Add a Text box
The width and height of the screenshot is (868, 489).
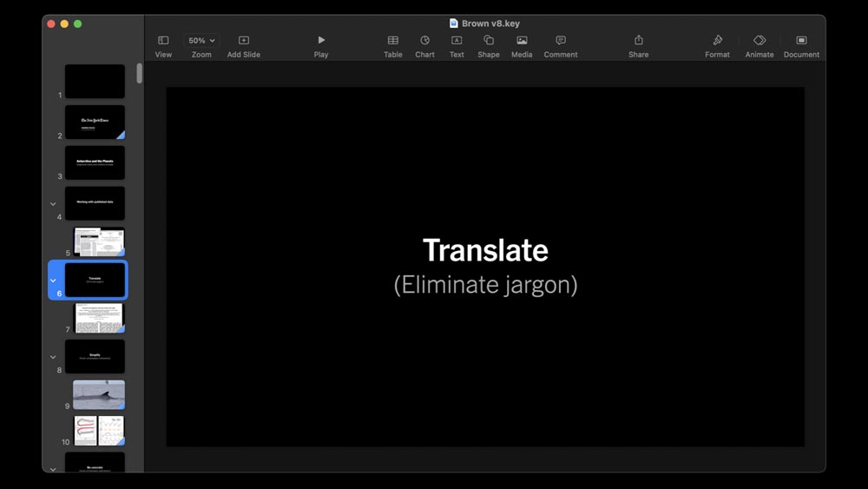tap(457, 41)
